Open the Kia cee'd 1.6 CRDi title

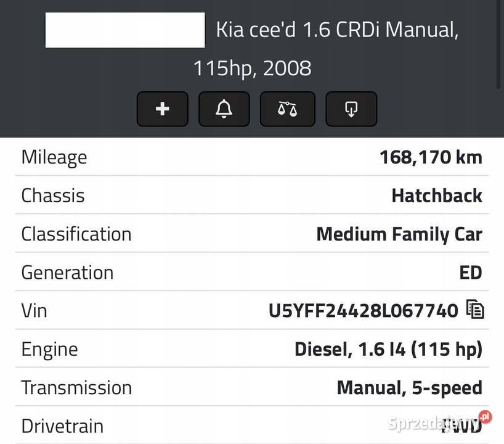tap(337, 28)
